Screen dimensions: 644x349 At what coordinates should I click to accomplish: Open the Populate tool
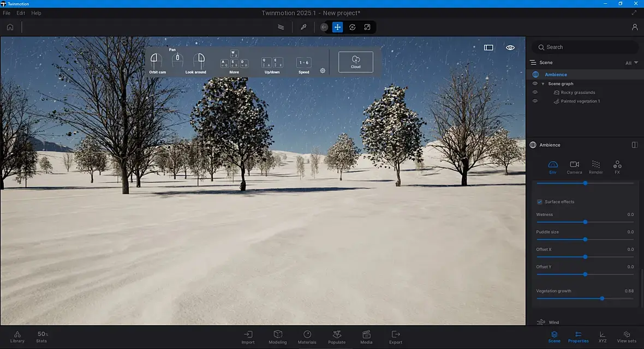point(337,337)
